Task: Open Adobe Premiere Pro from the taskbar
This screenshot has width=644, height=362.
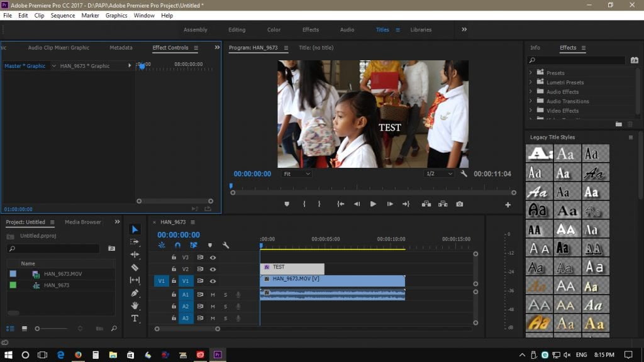Action: point(217,355)
